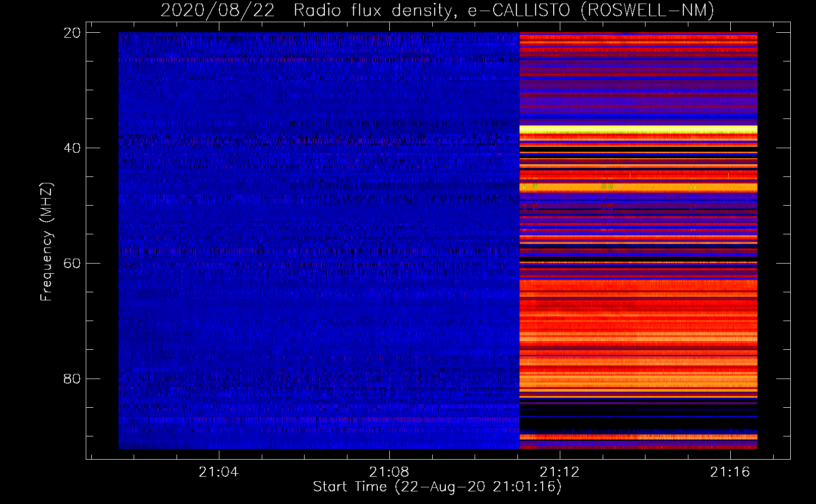Click the frequency tick label '20'
The height and width of the screenshot is (504, 816).
tap(73, 33)
